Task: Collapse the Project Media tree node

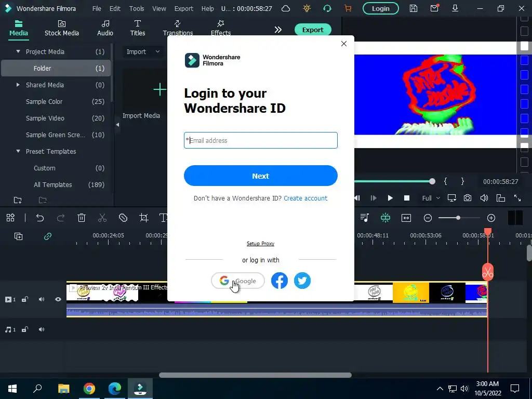Action: (x=18, y=51)
